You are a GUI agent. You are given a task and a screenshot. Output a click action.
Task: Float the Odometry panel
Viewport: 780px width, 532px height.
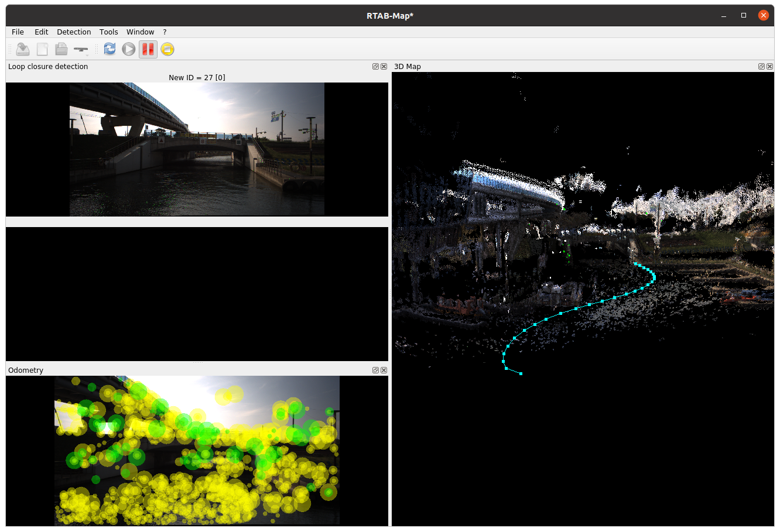[375, 370]
